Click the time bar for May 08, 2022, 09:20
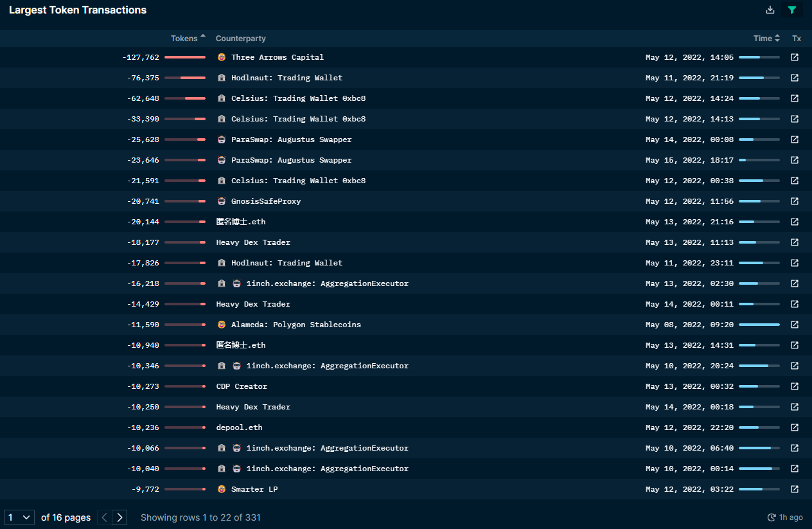 point(759,325)
